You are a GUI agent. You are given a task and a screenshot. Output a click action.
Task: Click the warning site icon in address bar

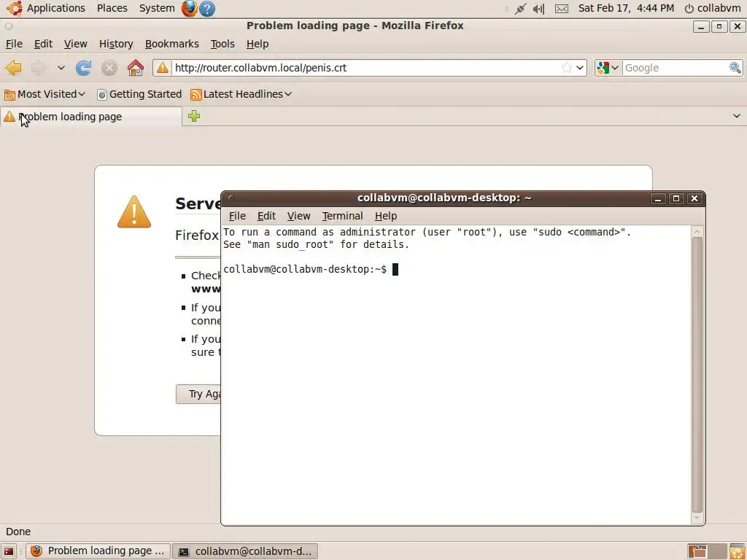pos(163,68)
